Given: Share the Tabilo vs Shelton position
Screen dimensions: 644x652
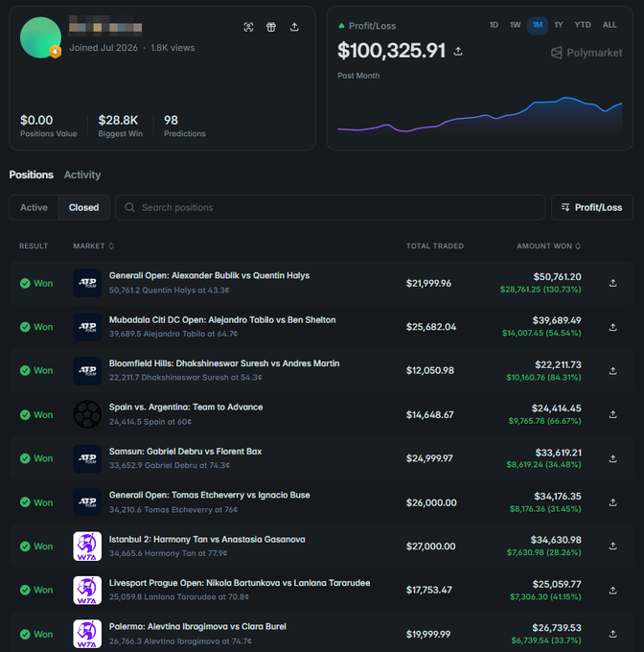Looking at the screenshot, I should click(x=612, y=327).
